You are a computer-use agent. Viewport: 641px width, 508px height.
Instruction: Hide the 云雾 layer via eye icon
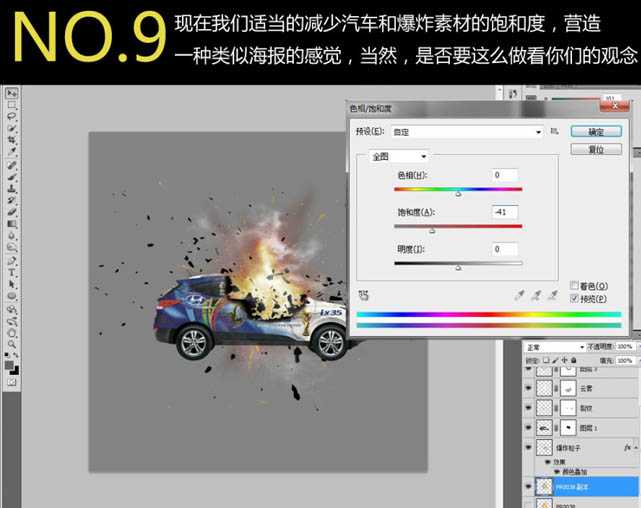pos(530,389)
